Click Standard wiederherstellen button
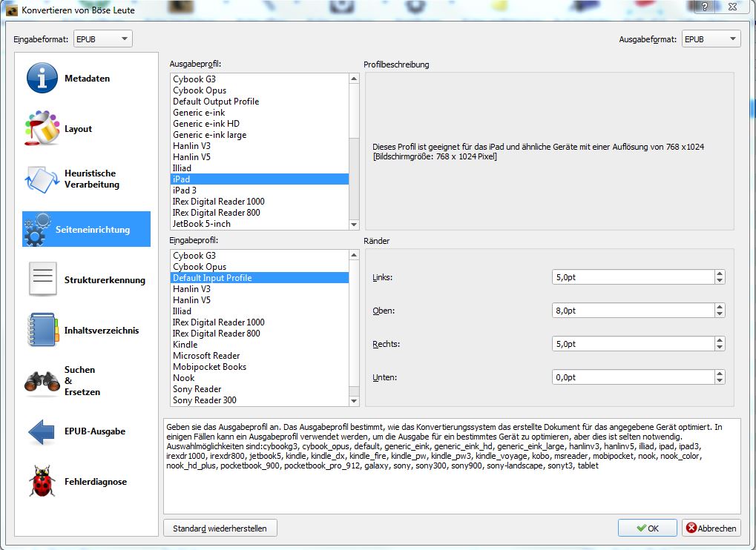The image size is (756, 550). pyautogui.click(x=220, y=528)
